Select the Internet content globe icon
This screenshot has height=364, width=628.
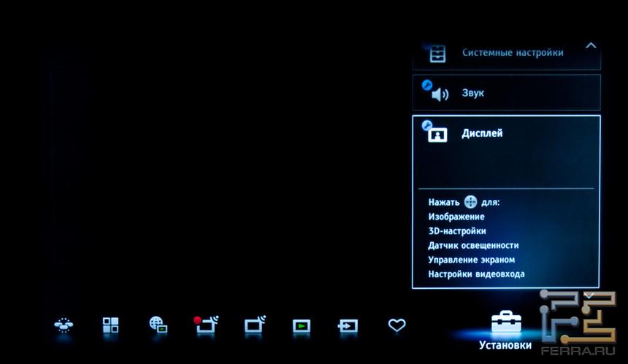(x=158, y=325)
